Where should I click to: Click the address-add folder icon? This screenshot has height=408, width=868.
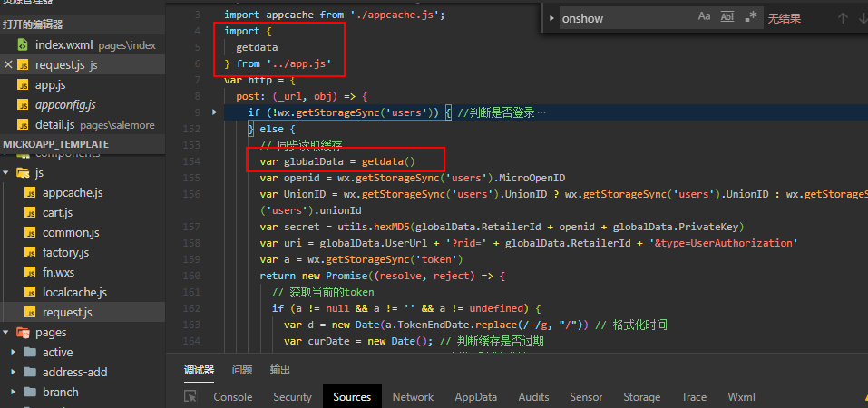pos(31,373)
